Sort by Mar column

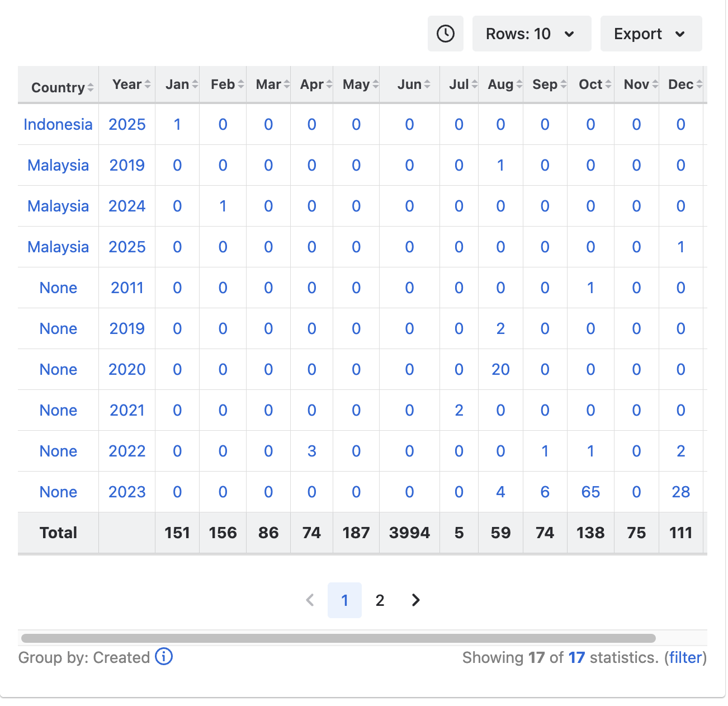[x=268, y=84]
